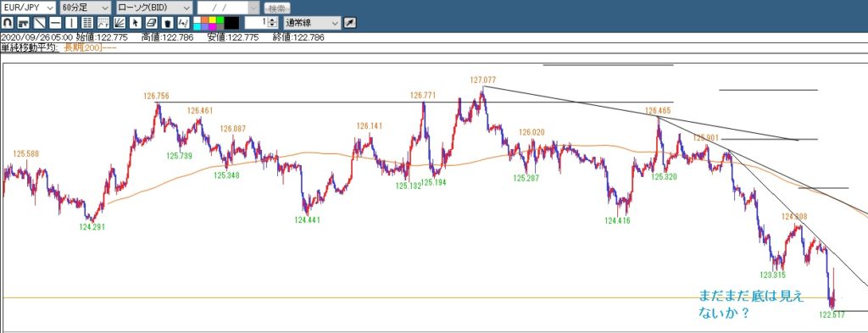Viewport: 868px width, 333px height.
Task: Select the eraser tool
Action: pos(151,23)
